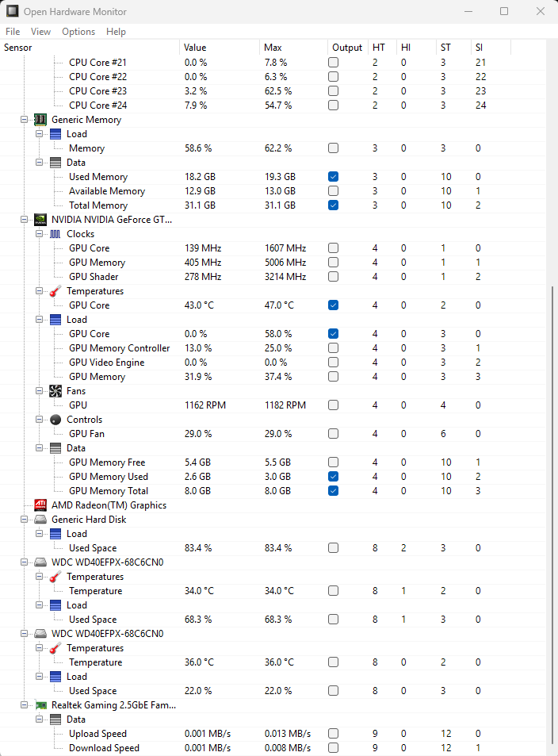Collapse the Generic Memory node
558x756 pixels.
pos(24,120)
